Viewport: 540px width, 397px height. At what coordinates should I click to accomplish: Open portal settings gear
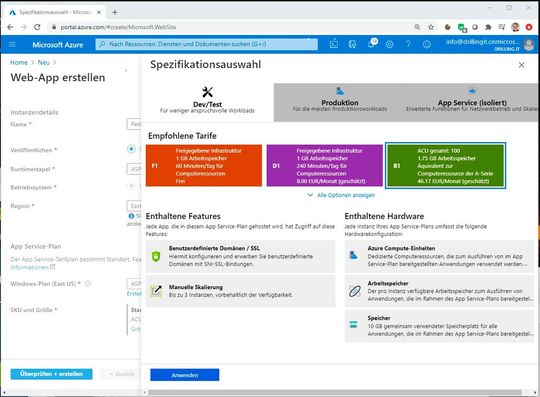pyautogui.click(x=390, y=44)
